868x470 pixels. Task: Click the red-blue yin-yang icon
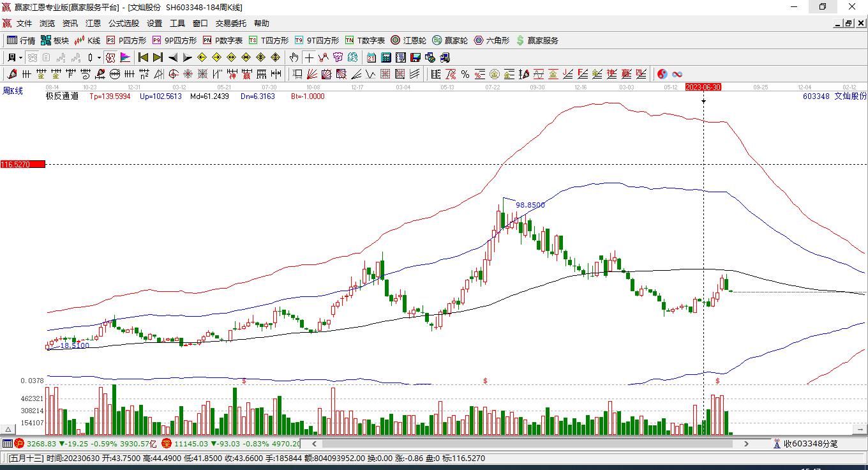tap(662, 74)
